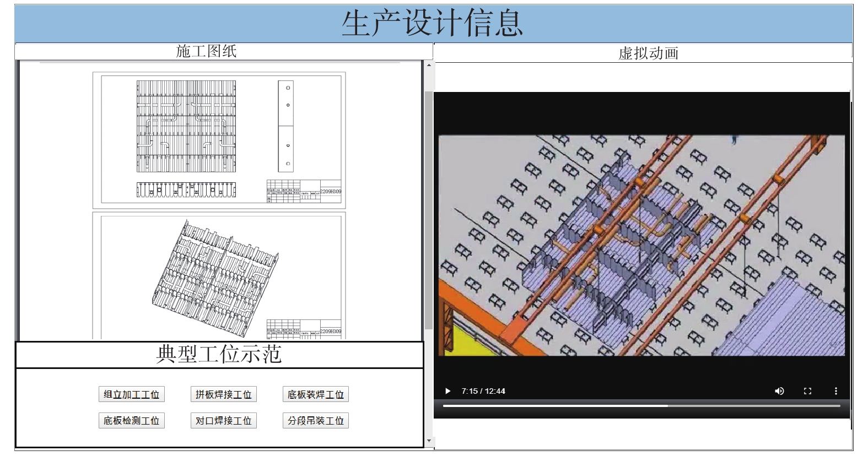Play the virtual animation video

click(448, 391)
